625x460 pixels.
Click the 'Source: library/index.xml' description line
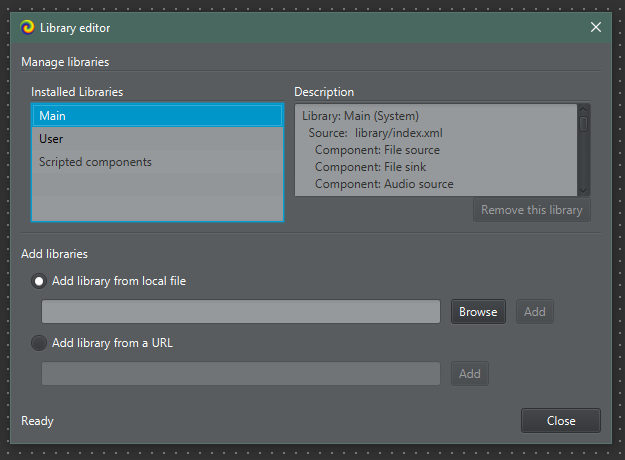[375, 133]
